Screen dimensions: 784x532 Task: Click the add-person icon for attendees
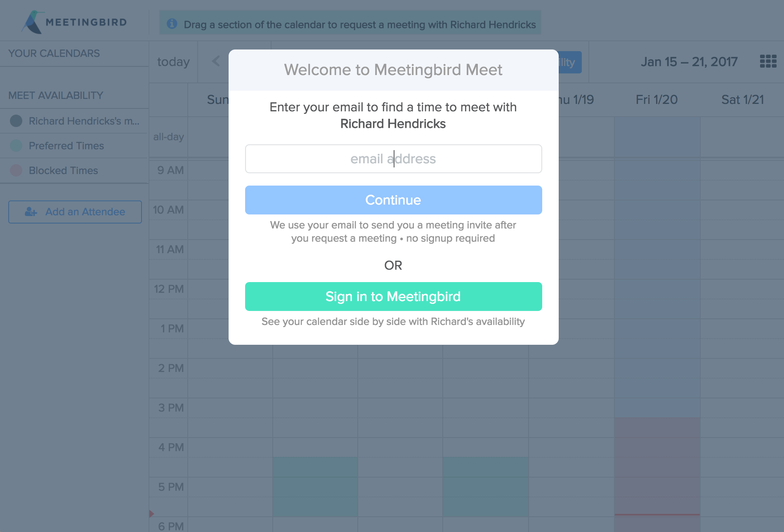[31, 212]
